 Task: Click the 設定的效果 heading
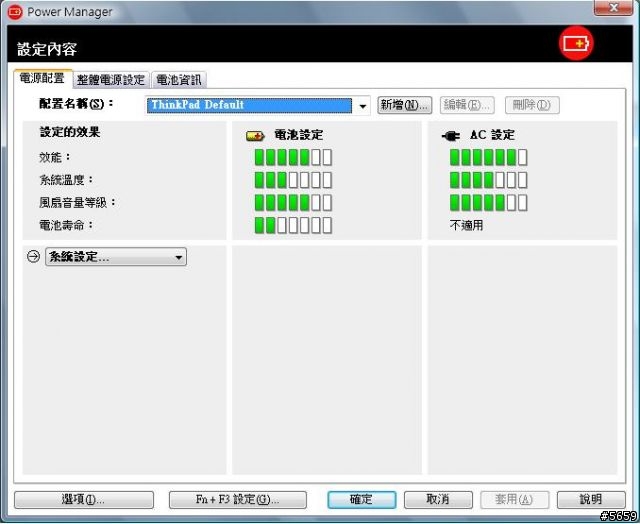(70, 132)
